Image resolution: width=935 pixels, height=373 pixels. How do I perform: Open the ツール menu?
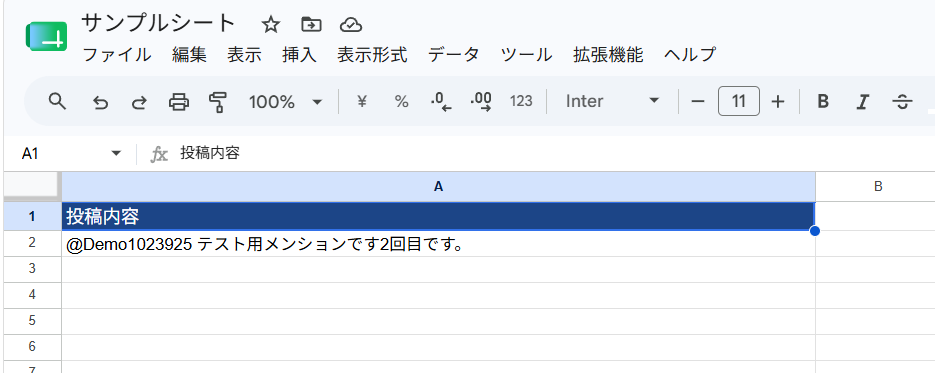(x=526, y=55)
